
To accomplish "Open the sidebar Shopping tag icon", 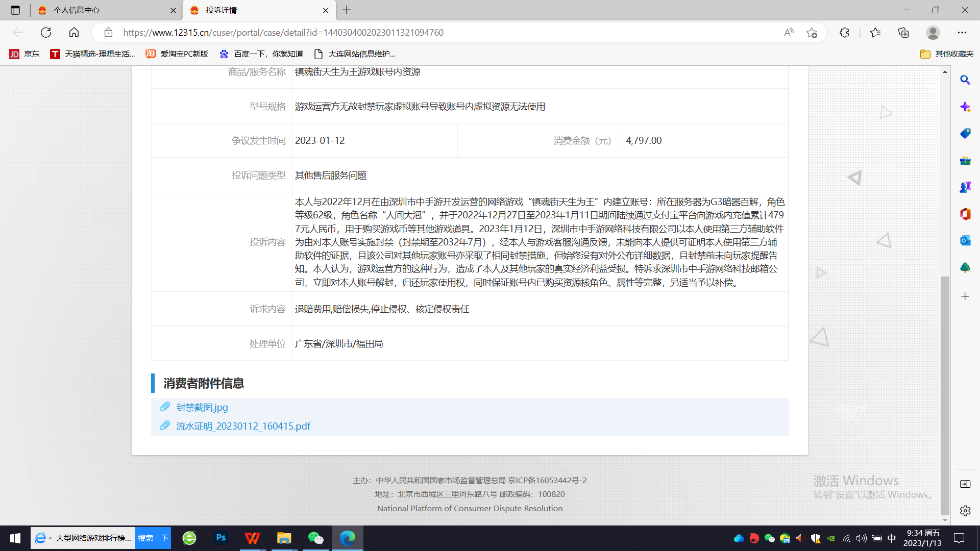I will coord(965,134).
